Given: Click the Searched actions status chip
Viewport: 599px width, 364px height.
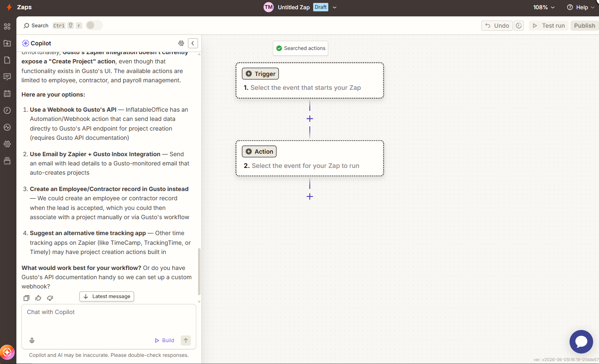Looking at the screenshot, I should 301,48.
